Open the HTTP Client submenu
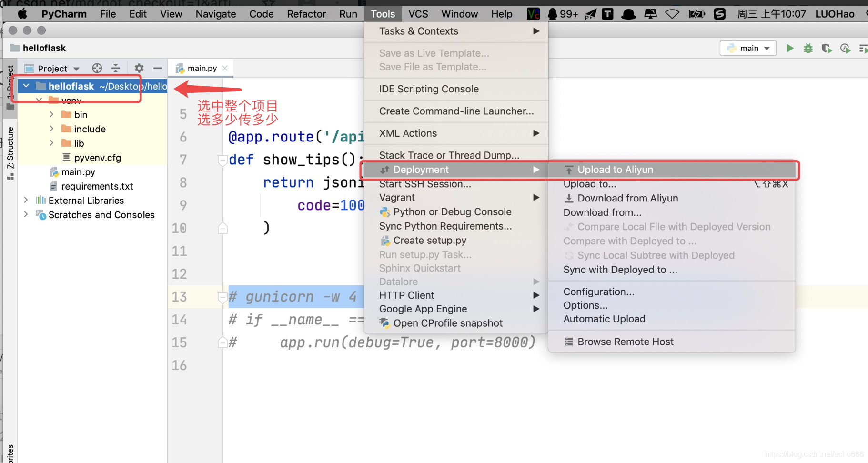The image size is (868, 463). click(456, 295)
